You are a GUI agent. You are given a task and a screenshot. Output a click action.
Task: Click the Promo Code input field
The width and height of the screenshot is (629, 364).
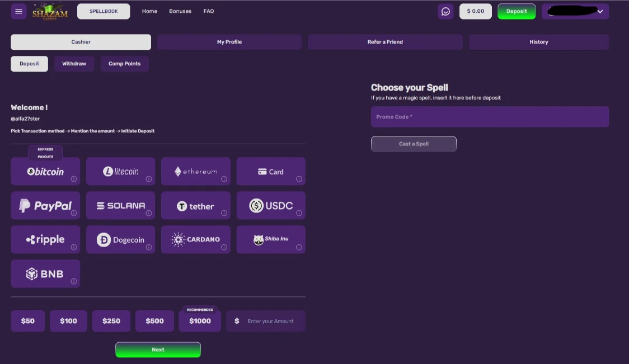[x=490, y=116]
